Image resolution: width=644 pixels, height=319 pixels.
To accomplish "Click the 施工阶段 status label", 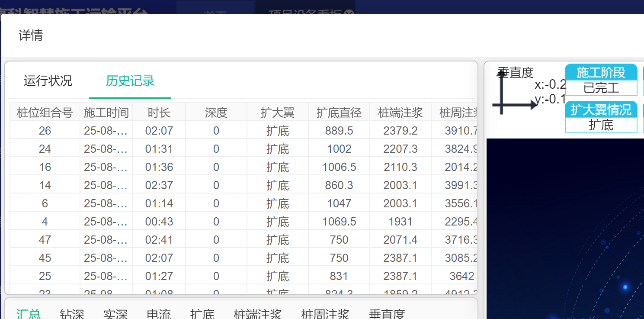I will coord(601,72).
